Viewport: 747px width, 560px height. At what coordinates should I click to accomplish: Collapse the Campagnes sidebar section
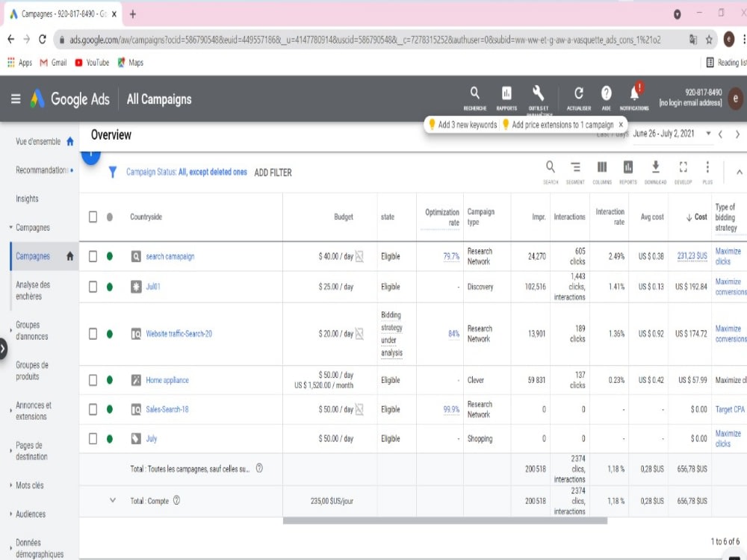[x=11, y=228]
